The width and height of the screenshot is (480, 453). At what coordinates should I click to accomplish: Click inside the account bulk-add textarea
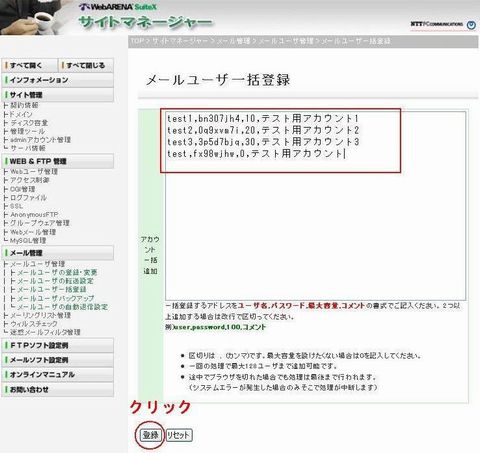(x=315, y=206)
